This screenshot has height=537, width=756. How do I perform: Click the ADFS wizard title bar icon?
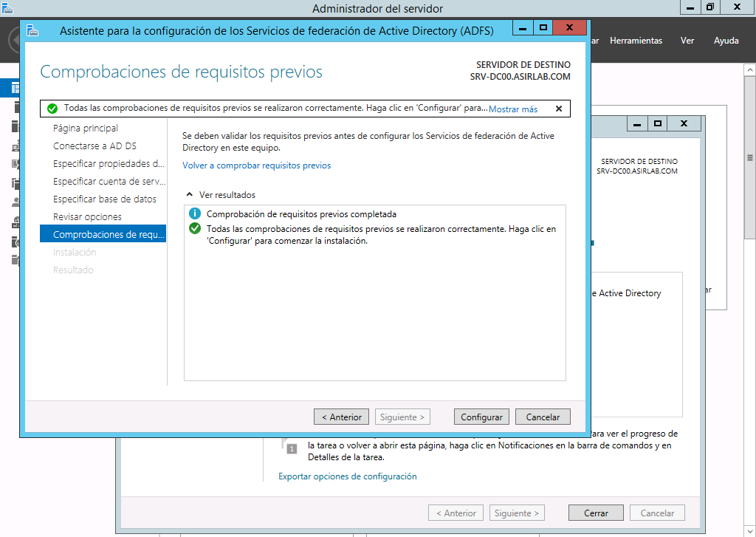tap(32, 30)
